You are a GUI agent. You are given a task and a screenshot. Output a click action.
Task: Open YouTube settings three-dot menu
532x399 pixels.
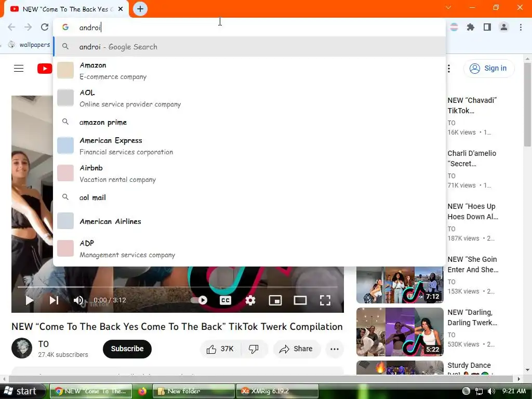point(449,69)
